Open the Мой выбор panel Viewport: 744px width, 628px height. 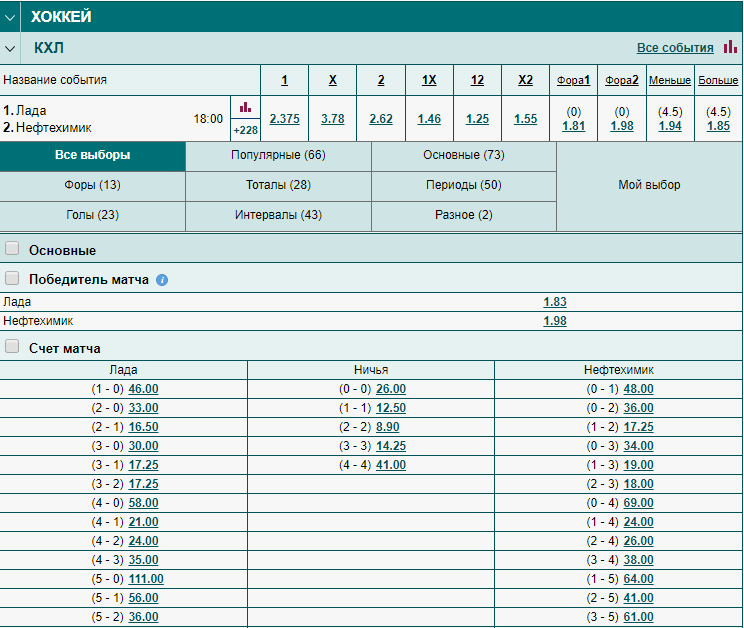click(649, 185)
